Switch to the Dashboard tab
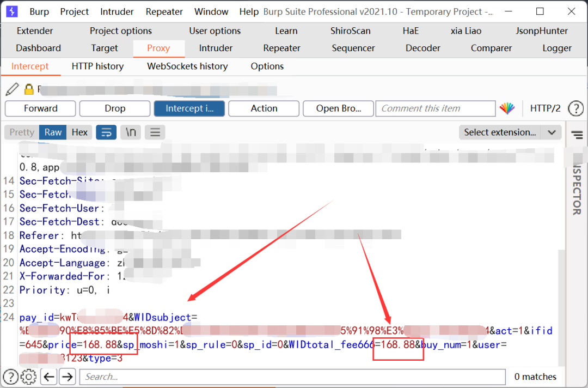Image resolution: width=588 pixels, height=388 pixels. 38,48
